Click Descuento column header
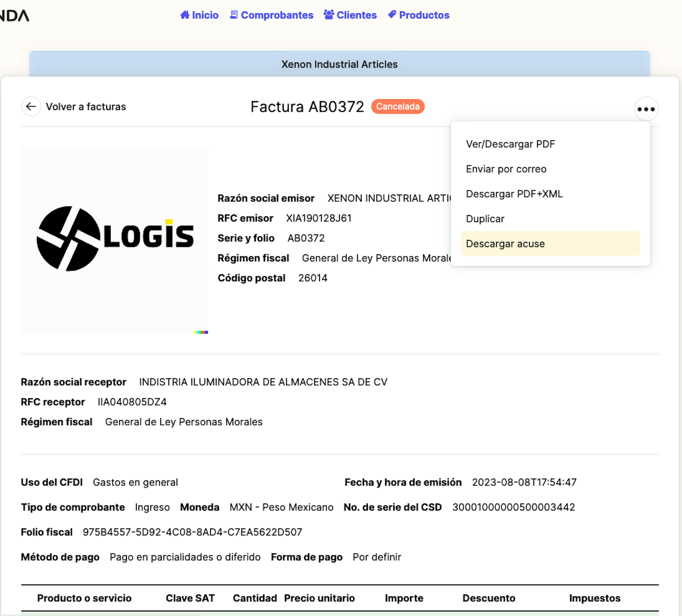The width and height of the screenshot is (682, 616). coord(489,598)
